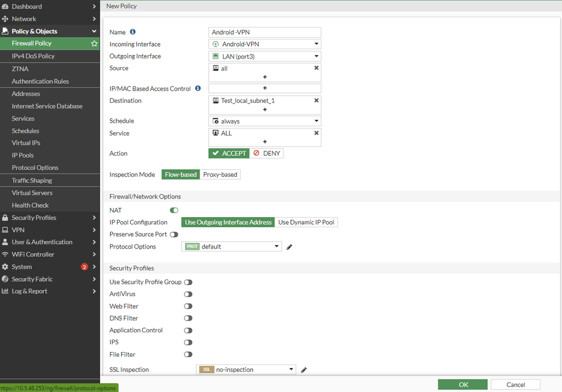Click the Dashboard gauge icon in sidebar

(5, 6)
